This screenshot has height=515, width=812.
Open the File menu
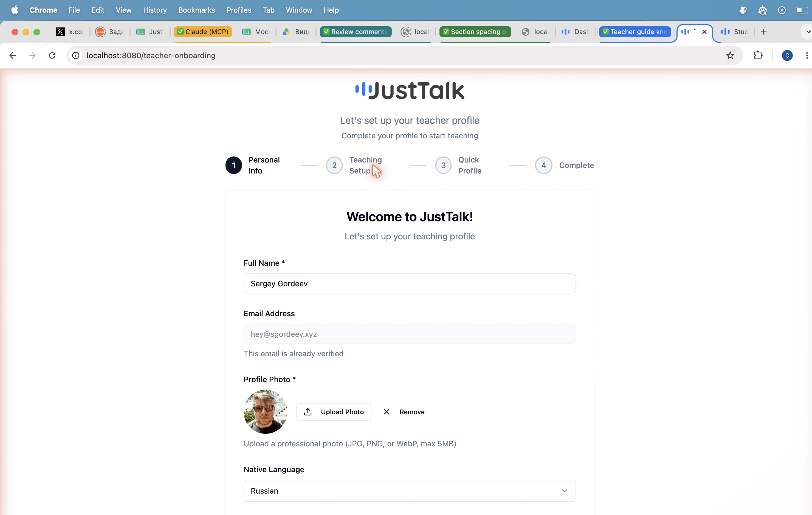click(74, 10)
